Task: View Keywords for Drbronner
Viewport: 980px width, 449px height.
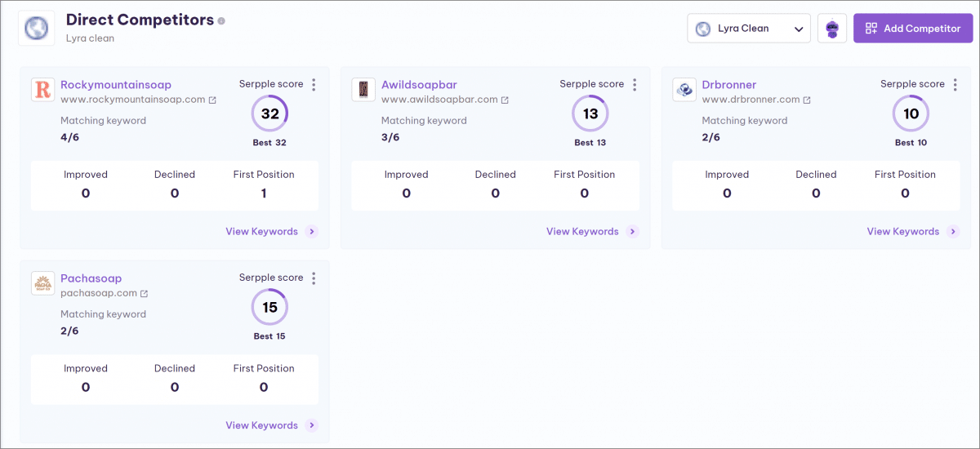Action: 903,232
